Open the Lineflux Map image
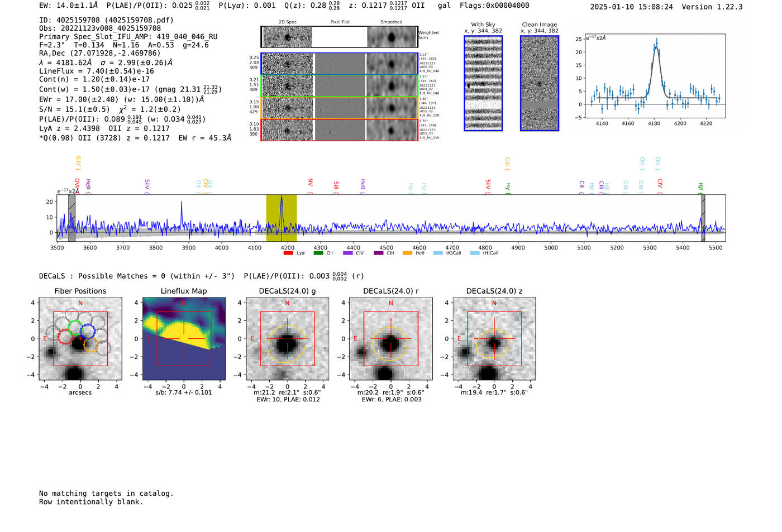Viewport: 782px width, 532px height. pyautogui.click(x=184, y=339)
